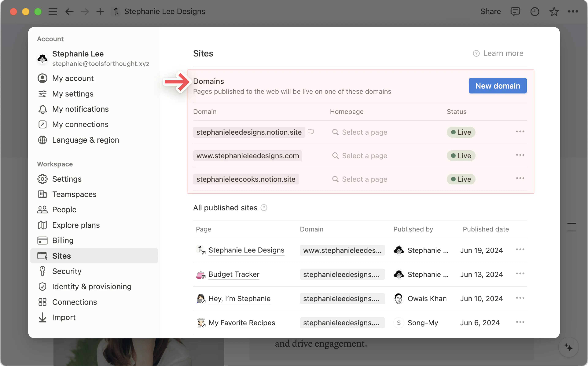This screenshot has width=588, height=366.
Task: Click the People icon in the sidebar
Action: (x=43, y=209)
